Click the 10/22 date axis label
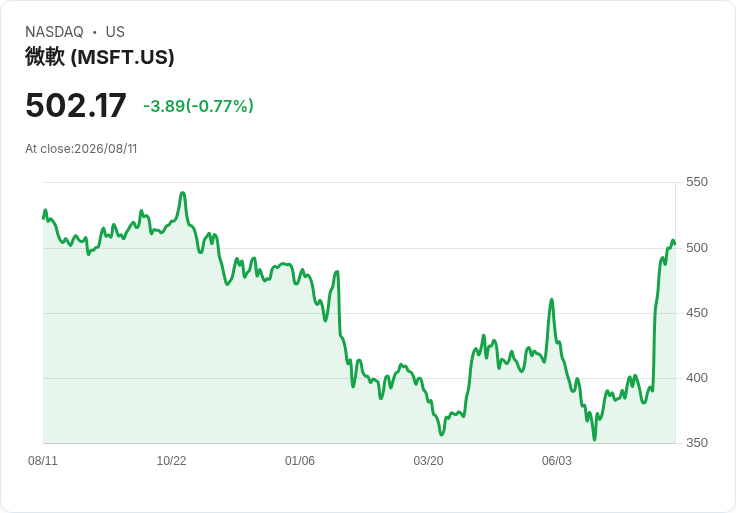736x513 pixels. point(171,460)
